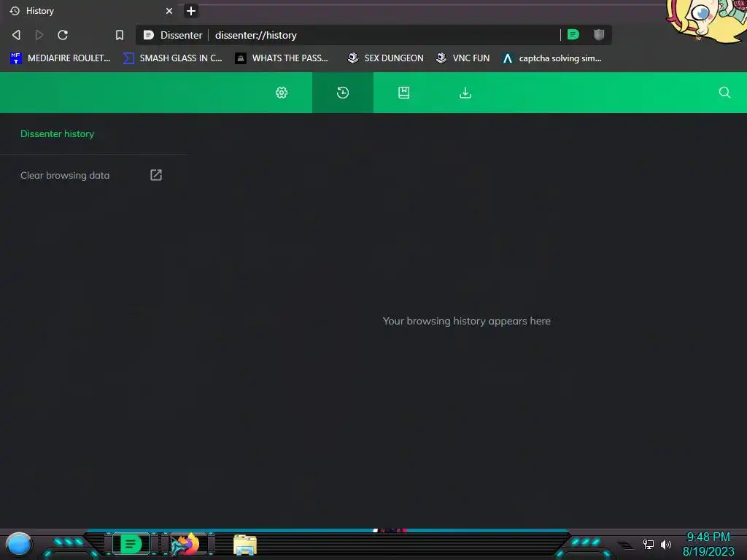Go forward with the forward arrow

pos(39,35)
